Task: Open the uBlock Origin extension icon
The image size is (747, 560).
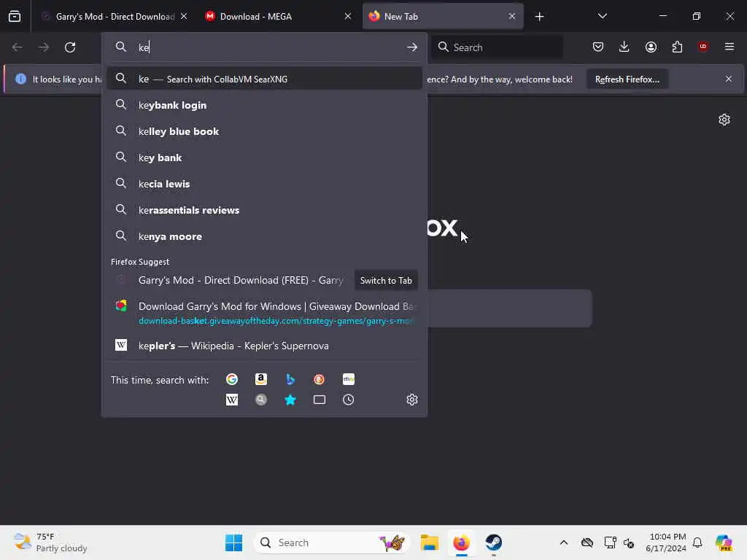Action: click(x=703, y=47)
